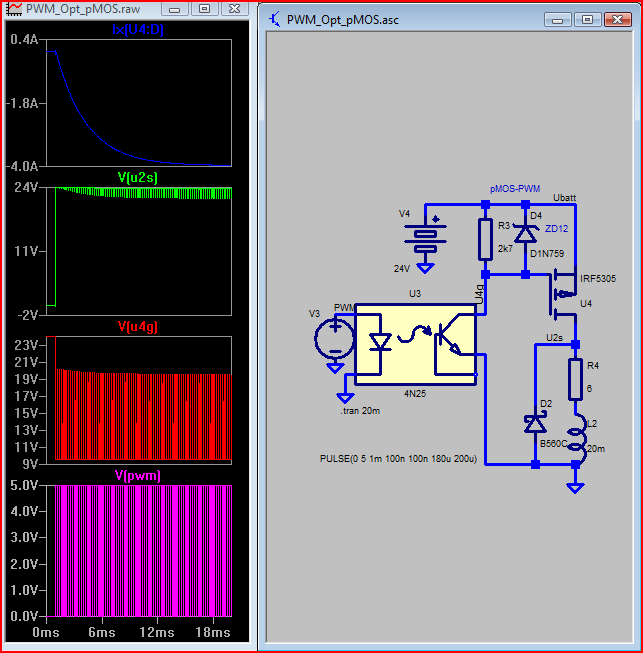This screenshot has width=643, height=653.
Task: Click the Ix(U4:D) trace label
Action: (x=138, y=30)
